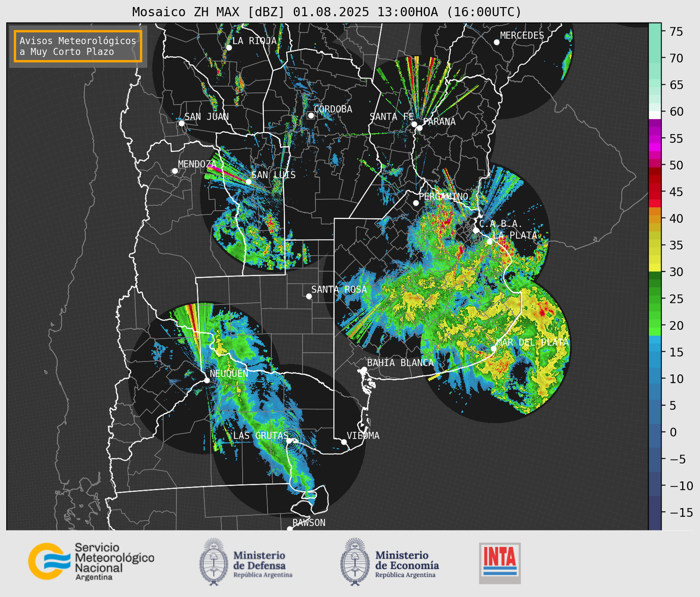This screenshot has height=597, width=700.
Task: Click the LAS GRUTAS city marker dot
Action: click(289, 441)
